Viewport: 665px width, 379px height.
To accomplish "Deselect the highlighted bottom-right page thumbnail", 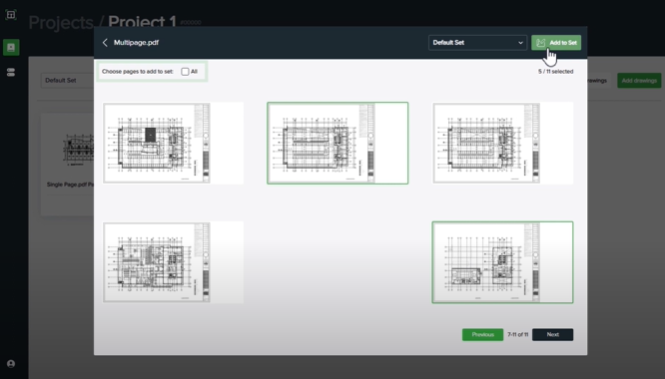I will 503,262.
